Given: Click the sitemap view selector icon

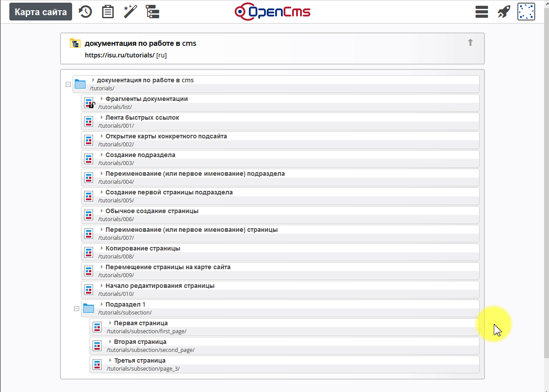Looking at the screenshot, I should (x=153, y=12).
